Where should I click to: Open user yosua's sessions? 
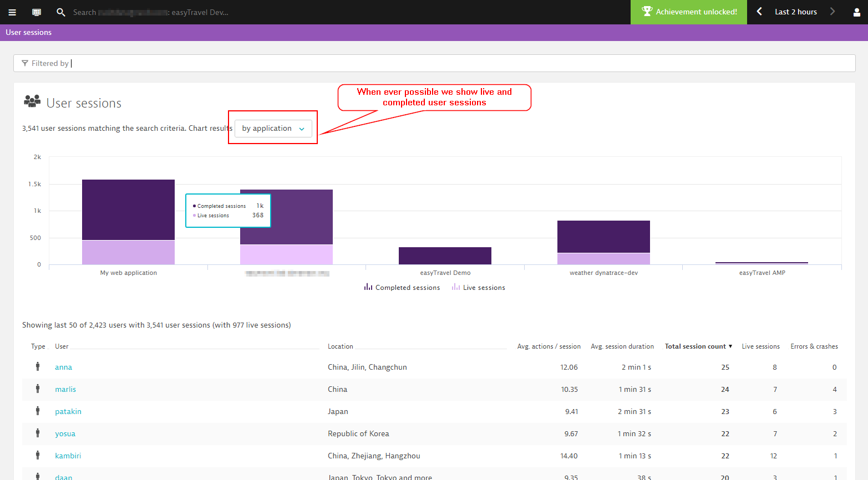pos(65,433)
